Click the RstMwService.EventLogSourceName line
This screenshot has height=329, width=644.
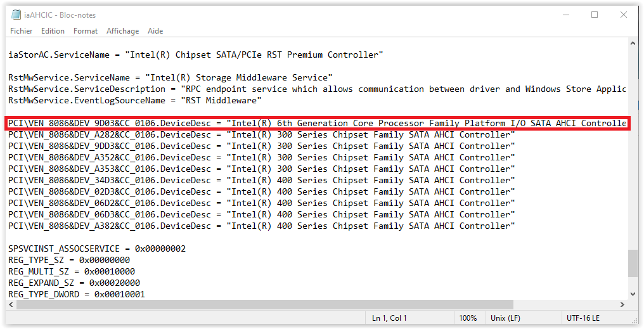[x=135, y=100]
